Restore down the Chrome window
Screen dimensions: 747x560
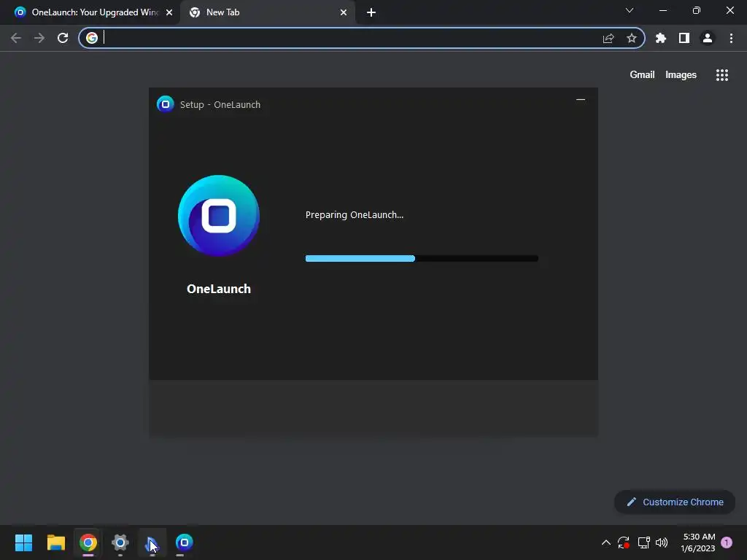[697, 10]
